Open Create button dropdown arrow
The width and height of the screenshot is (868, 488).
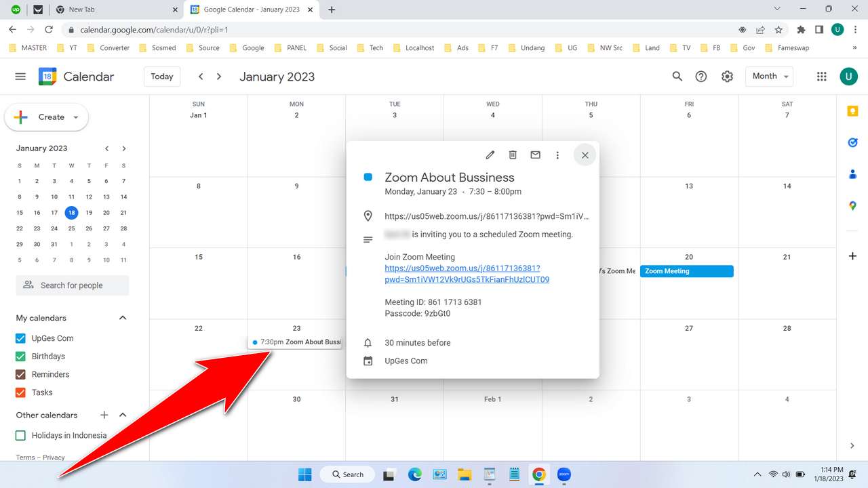76,117
